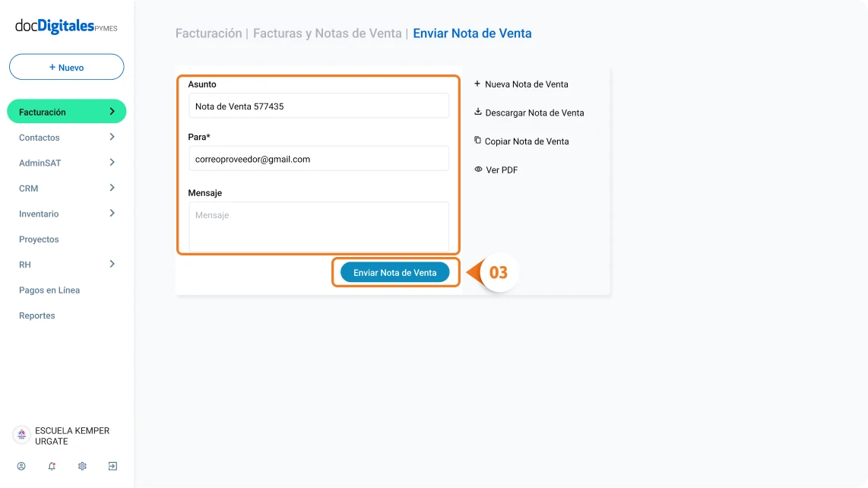Image resolution: width=868 pixels, height=488 pixels.
Task: Click the + Nuevo button
Action: pos(66,68)
